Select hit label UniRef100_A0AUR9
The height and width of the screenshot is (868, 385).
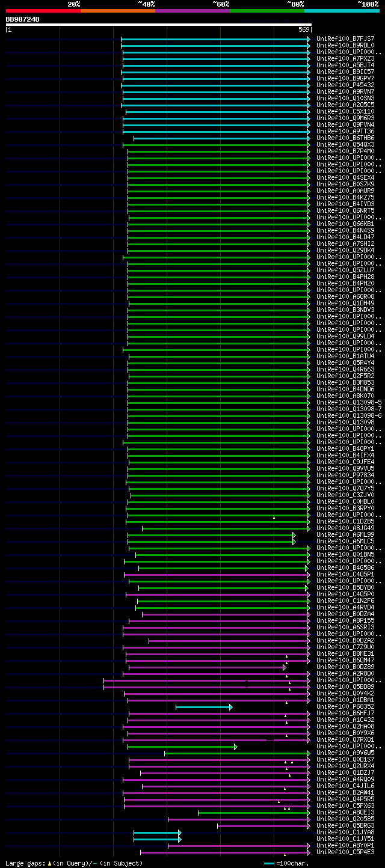[x=345, y=191]
